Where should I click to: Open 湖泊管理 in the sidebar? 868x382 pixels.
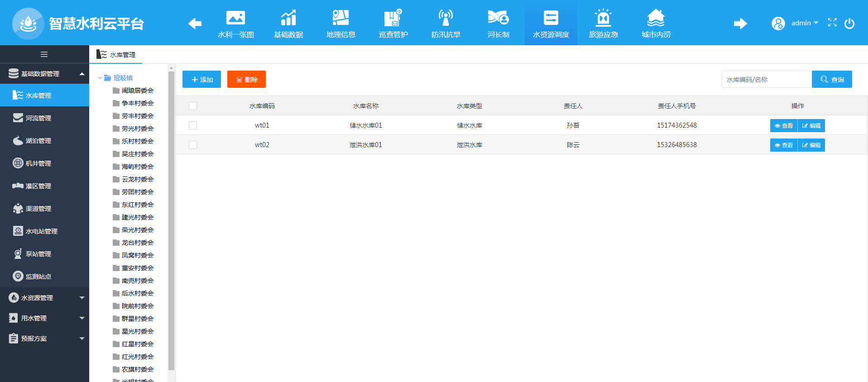(44, 141)
